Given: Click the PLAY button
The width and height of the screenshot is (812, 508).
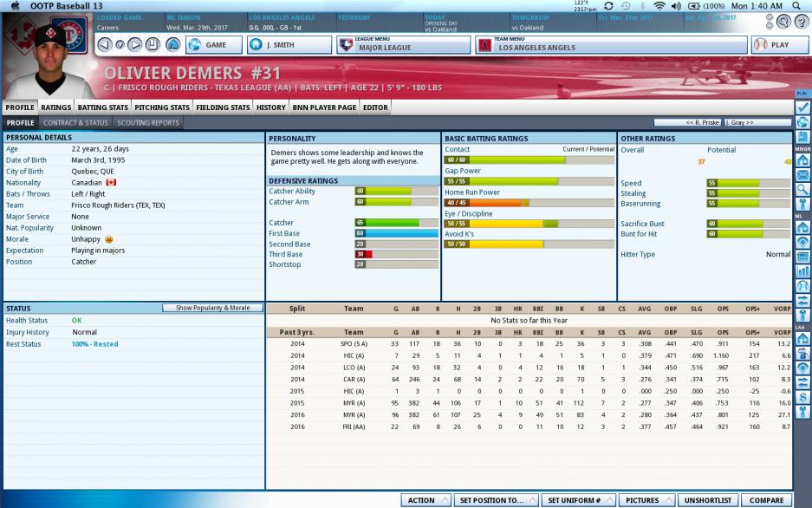Looking at the screenshot, I should (780, 44).
